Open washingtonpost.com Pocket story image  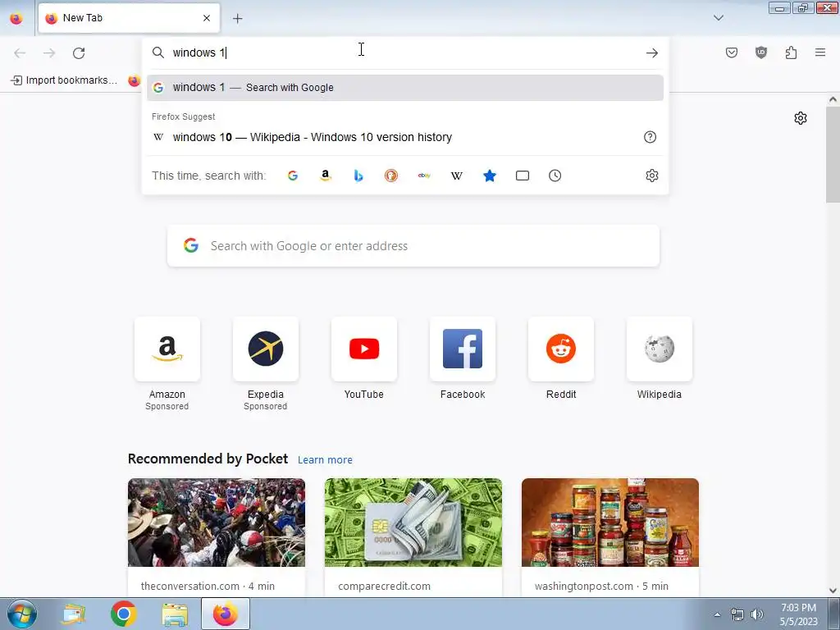pos(610,523)
